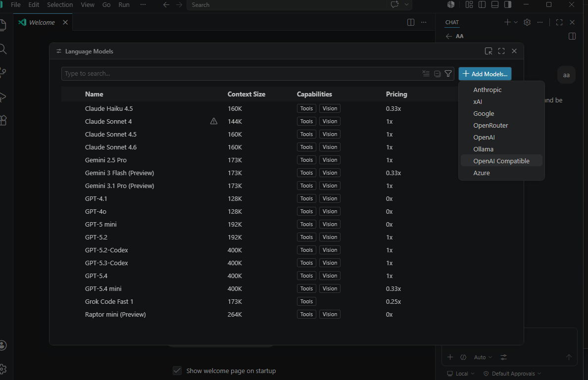Click the collapse-all icon in search box

426,74
